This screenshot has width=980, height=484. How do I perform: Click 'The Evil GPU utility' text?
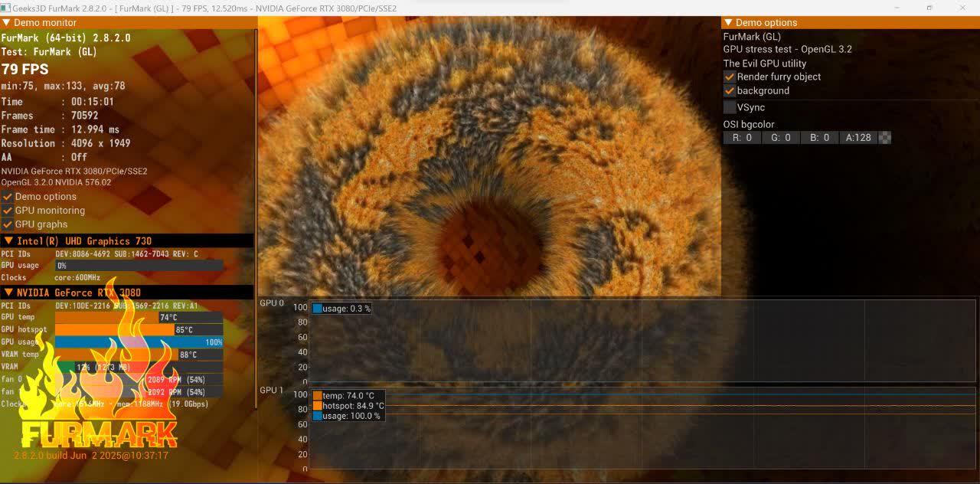point(765,64)
